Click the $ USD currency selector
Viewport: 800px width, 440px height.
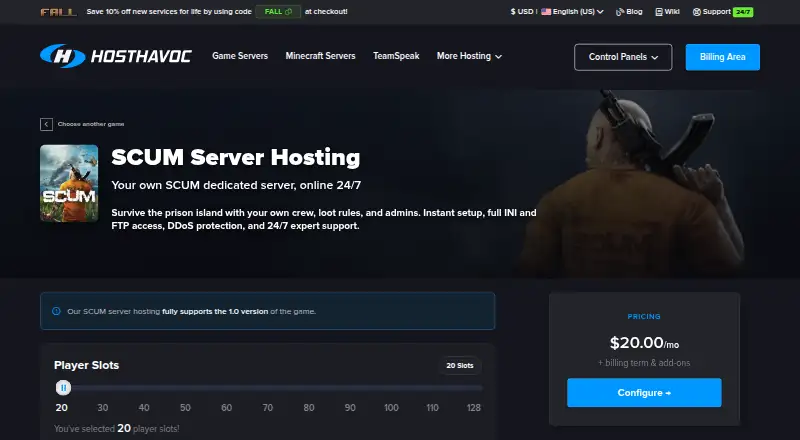521,11
